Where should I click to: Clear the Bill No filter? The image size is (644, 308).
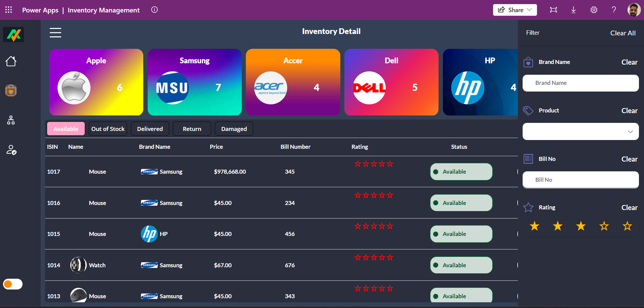pos(629,159)
